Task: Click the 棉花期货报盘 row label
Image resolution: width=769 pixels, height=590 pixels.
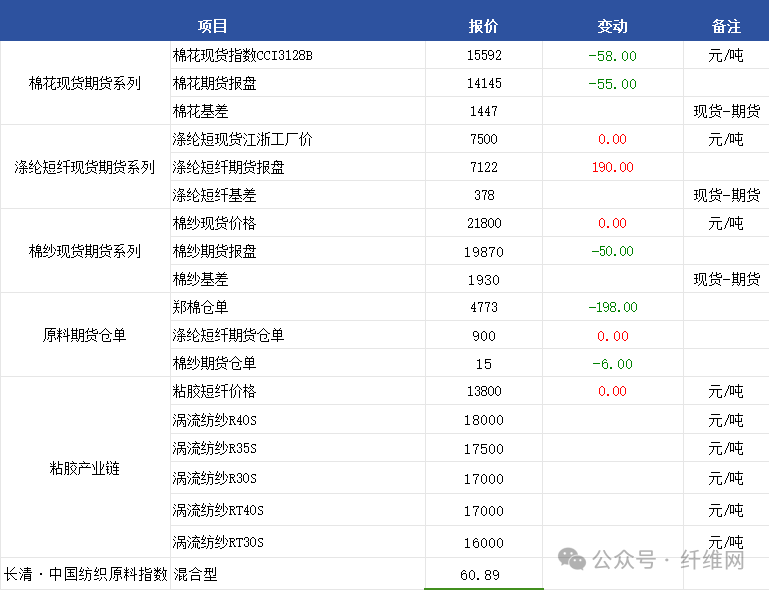Action: tap(214, 83)
